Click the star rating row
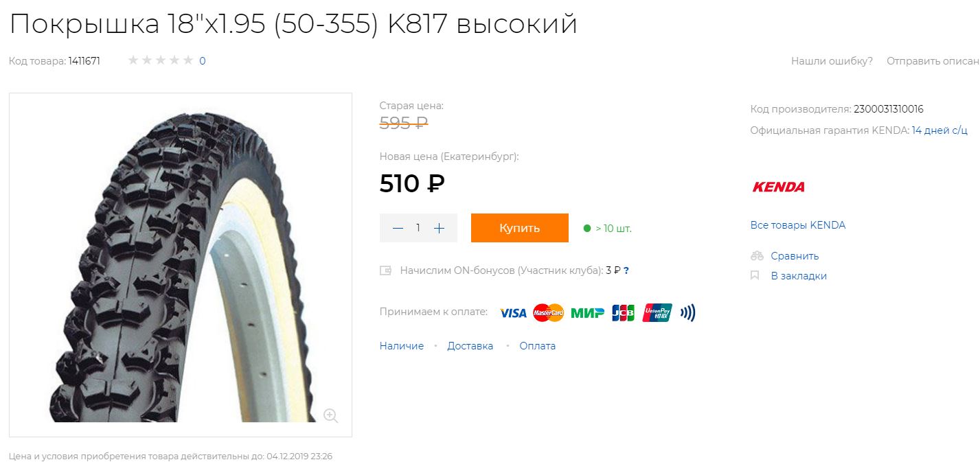 tap(161, 60)
